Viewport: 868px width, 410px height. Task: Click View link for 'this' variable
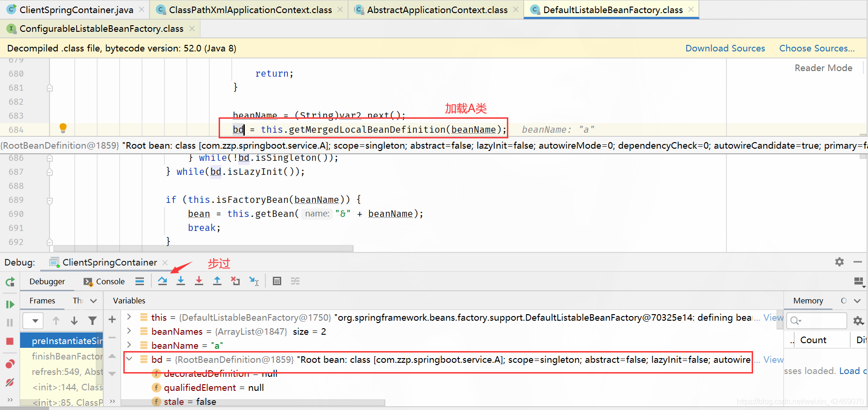click(x=773, y=317)
